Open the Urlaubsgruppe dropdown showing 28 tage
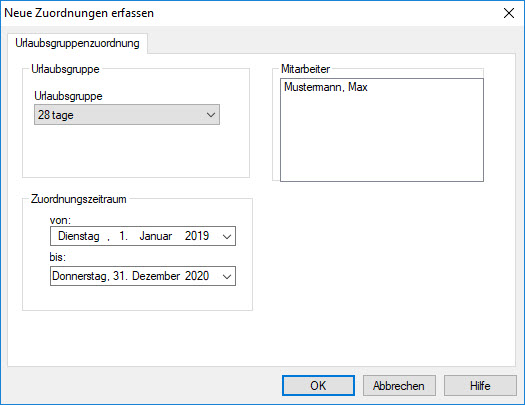 click(127, 115)
